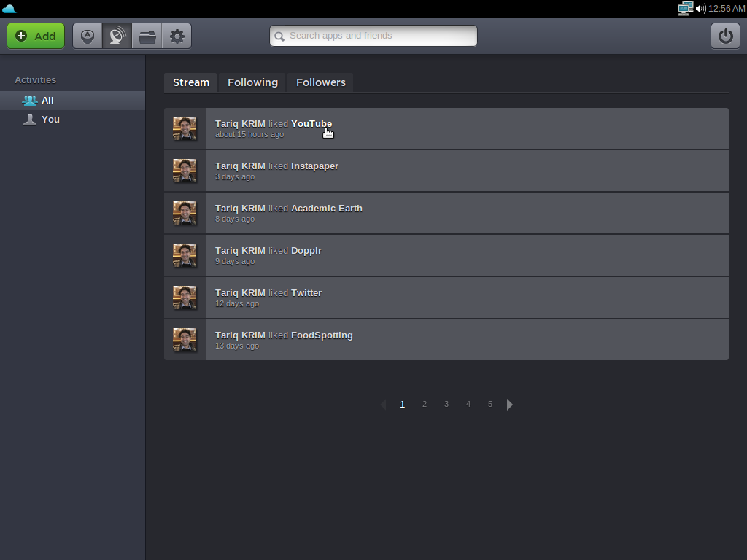Viewport: 747px width, 560px height.
Task: Click the '8 days ago' timestamp
Action: click(235, 219)
